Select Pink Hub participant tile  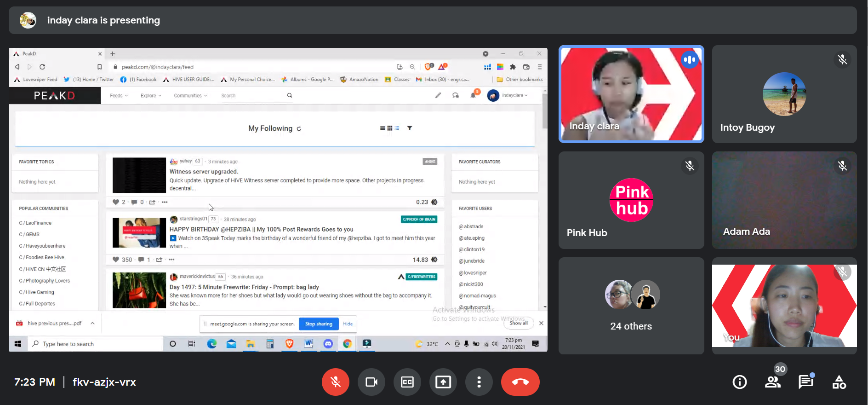click(631, 200)
